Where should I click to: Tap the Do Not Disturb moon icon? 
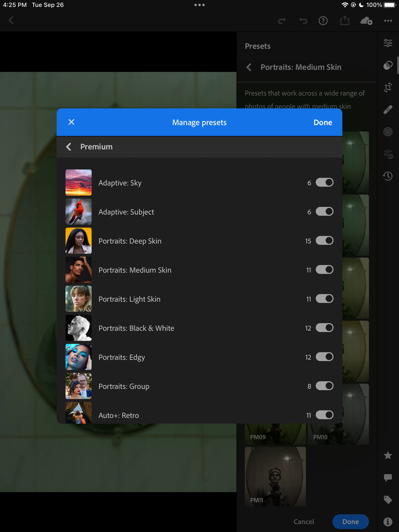click(x=361, y=5)
